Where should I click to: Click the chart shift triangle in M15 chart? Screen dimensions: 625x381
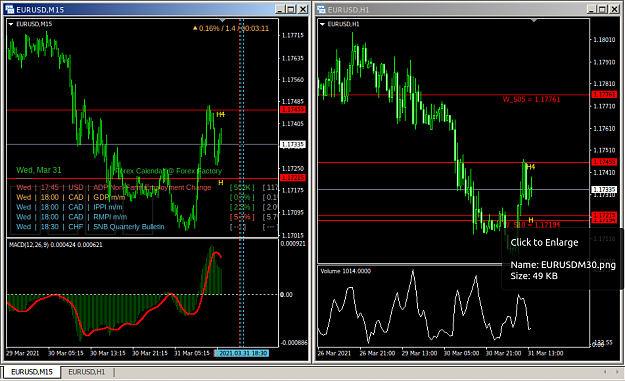click(x=222, y=20)
